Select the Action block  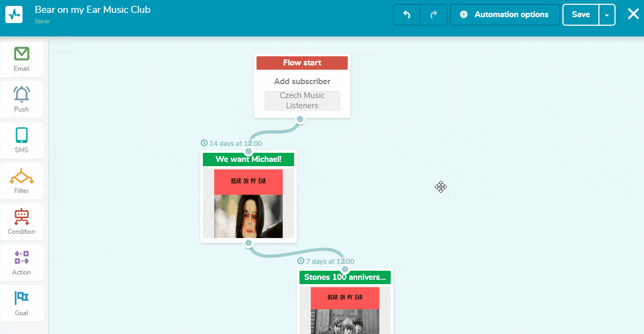pyautogui.click(x=21, y=263)
